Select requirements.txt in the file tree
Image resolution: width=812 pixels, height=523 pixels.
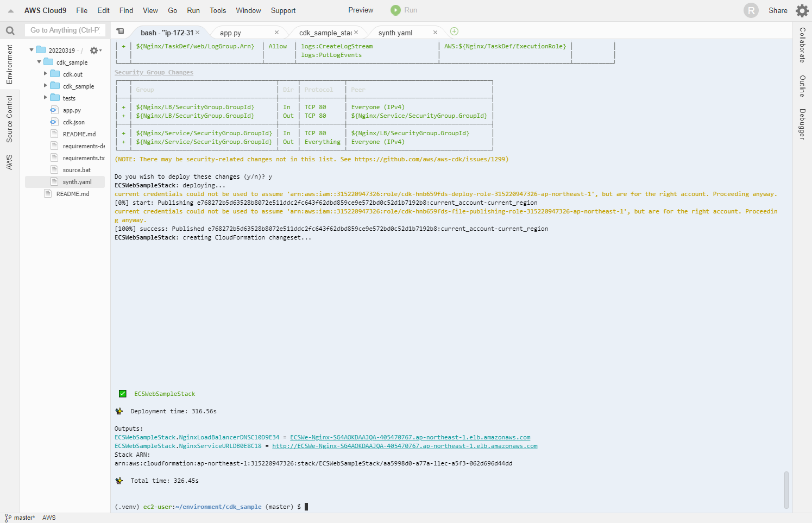84,158
